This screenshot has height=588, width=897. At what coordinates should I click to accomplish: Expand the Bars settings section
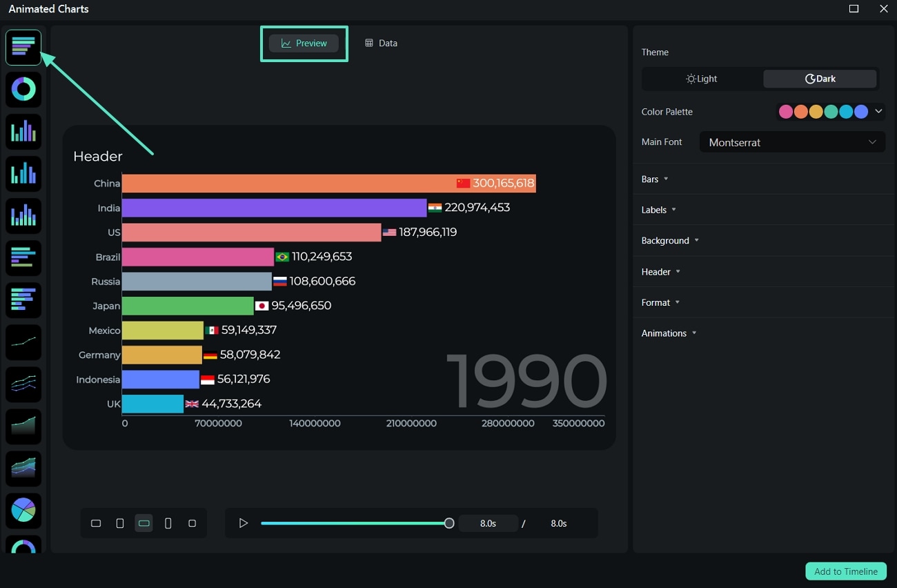point(654,179)
